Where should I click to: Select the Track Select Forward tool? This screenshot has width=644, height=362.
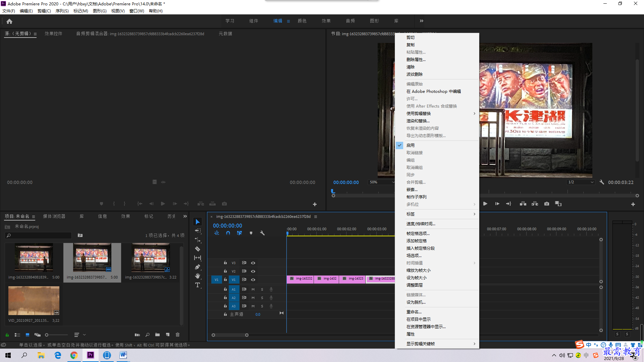click(198, 231)
